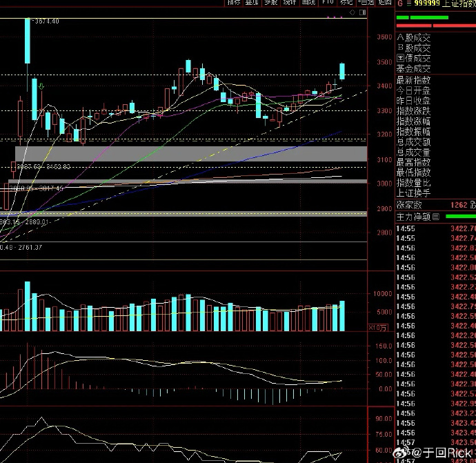Click the F10 company info button
This screenshot has height=463, width=476.
click(x=326, y=3)
